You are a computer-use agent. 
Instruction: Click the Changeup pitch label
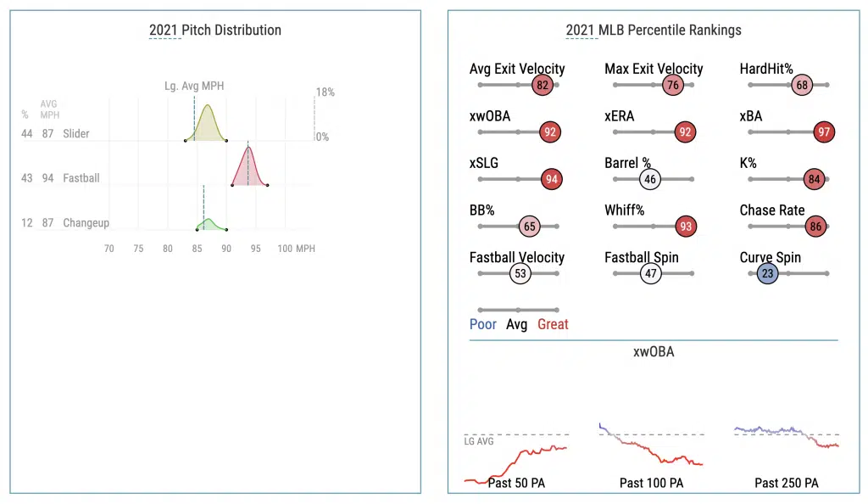[86, 223]
